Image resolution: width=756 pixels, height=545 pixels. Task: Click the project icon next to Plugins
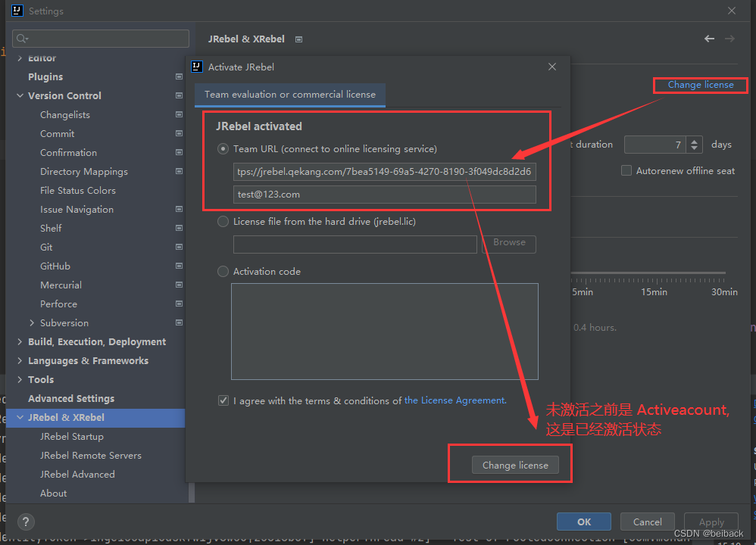pos(179,76)
